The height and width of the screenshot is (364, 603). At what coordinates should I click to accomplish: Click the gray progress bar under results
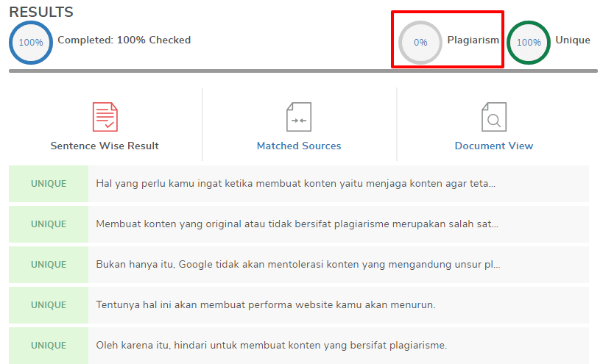[x=303, y=71]
